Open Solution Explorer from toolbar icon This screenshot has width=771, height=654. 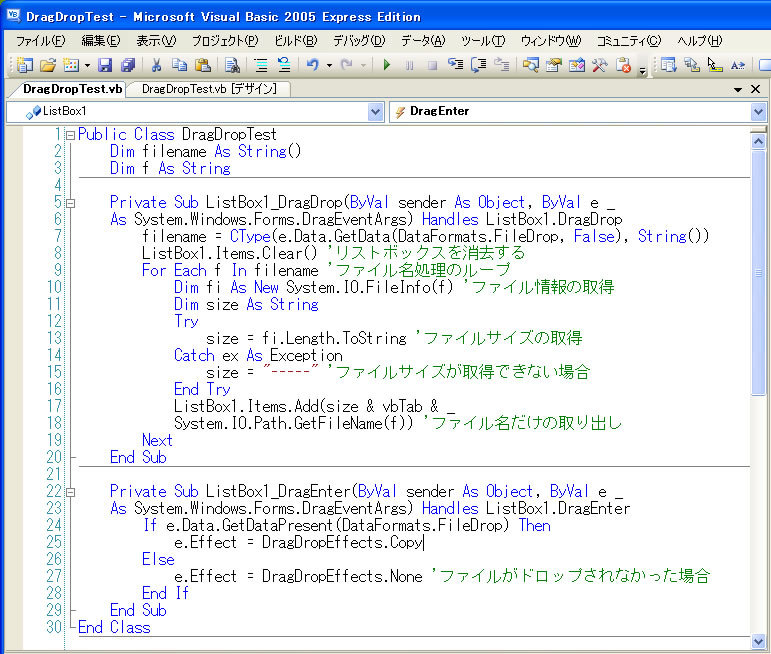[x=531, y=65]
